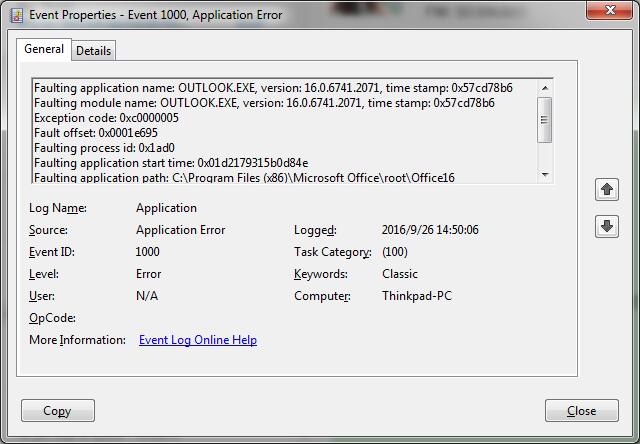Click the Faulting module name line
Screen dimensions: 640x444
point(264,103)
